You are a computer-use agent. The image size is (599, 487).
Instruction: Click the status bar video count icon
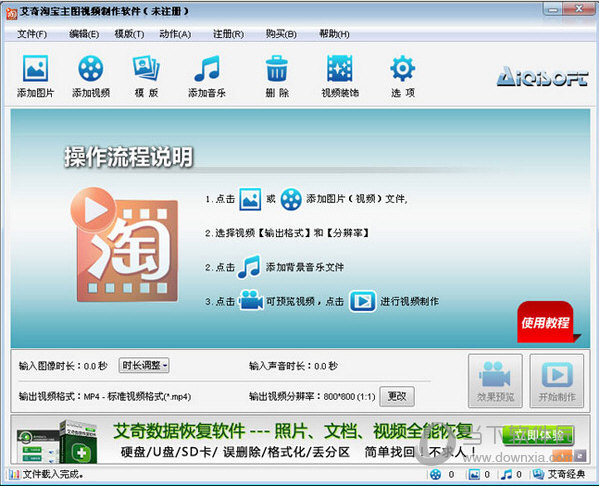[435, 475]
